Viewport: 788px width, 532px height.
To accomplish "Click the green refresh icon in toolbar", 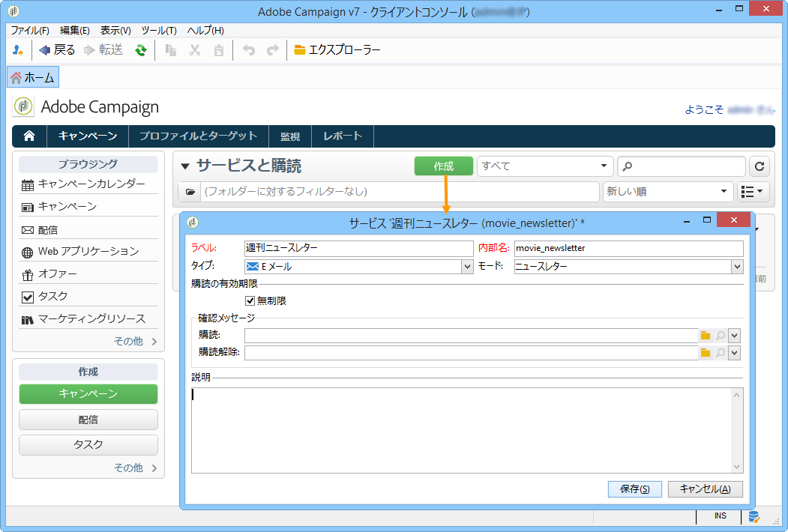I will pyautogui.click(x=141, y=50).
